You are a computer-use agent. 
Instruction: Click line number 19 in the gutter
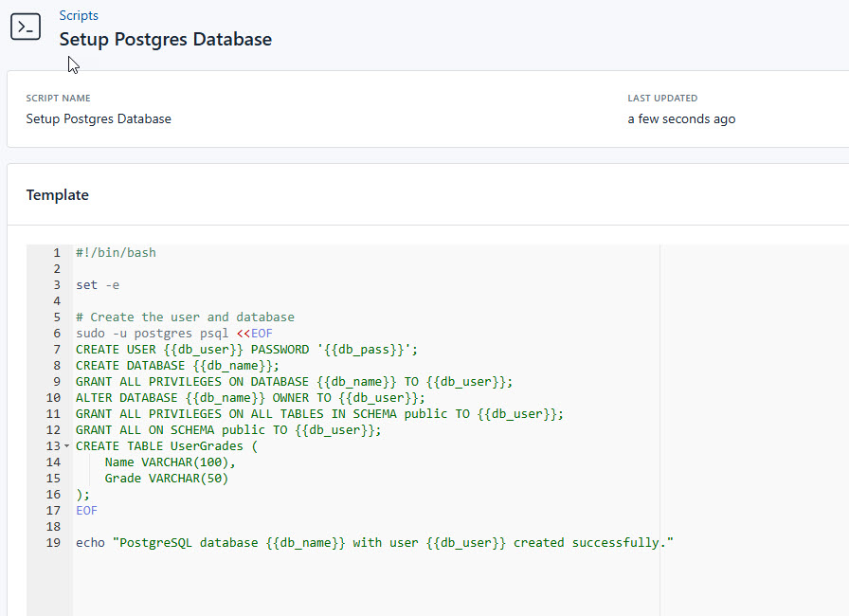tap(53, 542)
